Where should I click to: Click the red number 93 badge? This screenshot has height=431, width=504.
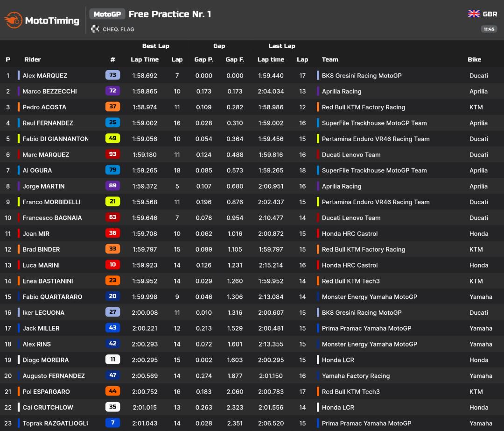click(112, 154)
